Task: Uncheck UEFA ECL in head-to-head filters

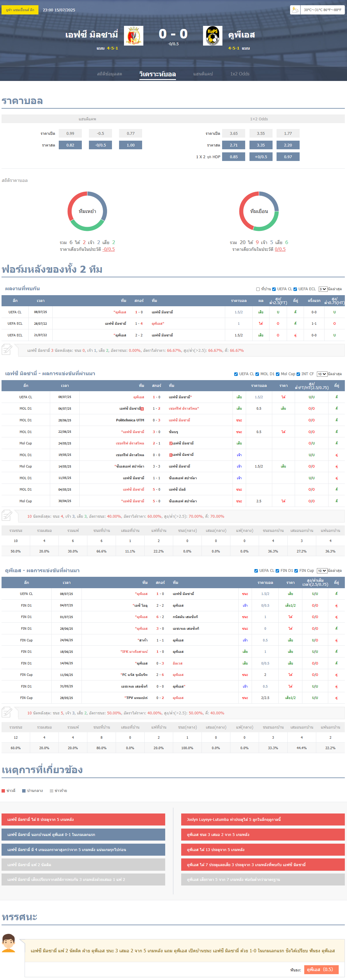Action: click(295, 289)
